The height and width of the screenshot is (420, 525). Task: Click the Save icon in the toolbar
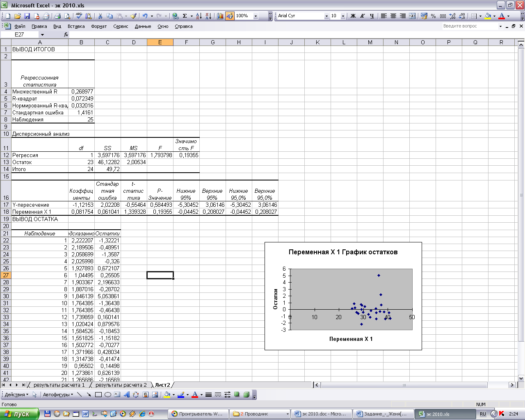pos(27,16)
